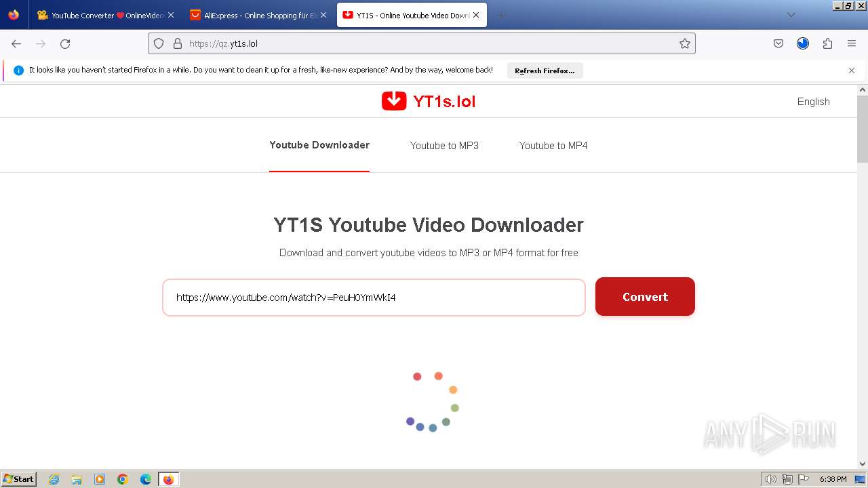Select Youtube Downloader tab
The height and width of the screenshot is (488, 868).
pos(319,145)
